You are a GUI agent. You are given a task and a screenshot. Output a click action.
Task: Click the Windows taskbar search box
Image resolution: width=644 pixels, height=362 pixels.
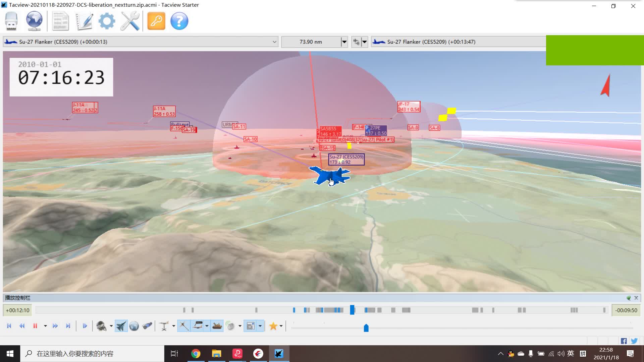(92, 354)
